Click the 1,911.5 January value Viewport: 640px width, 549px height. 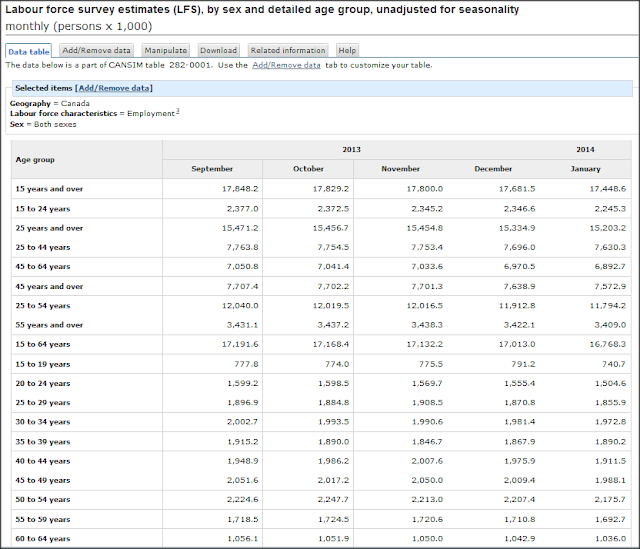pos(610,461)
